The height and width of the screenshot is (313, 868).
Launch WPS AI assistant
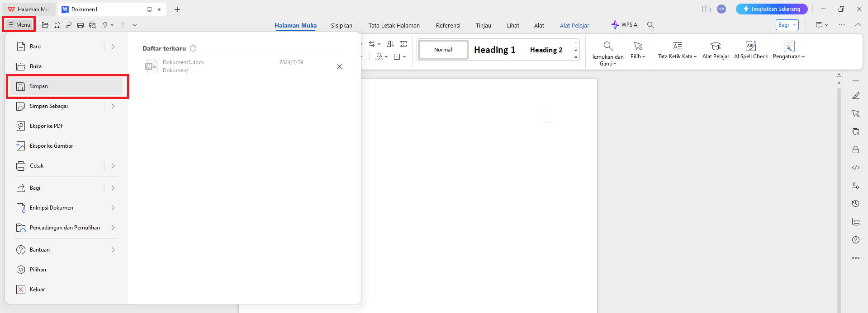625,25
